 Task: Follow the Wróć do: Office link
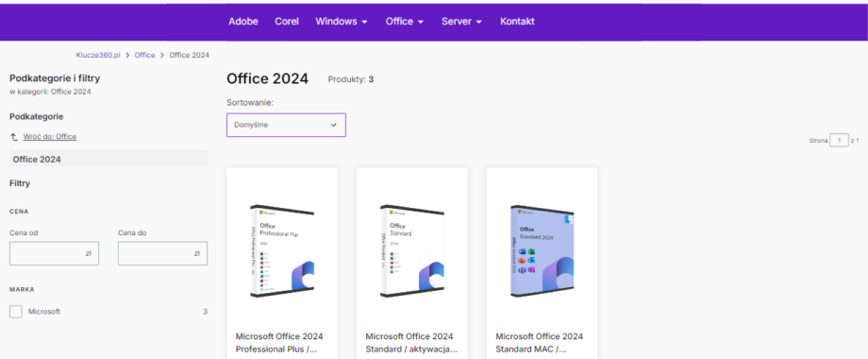(x=50, y=137)
